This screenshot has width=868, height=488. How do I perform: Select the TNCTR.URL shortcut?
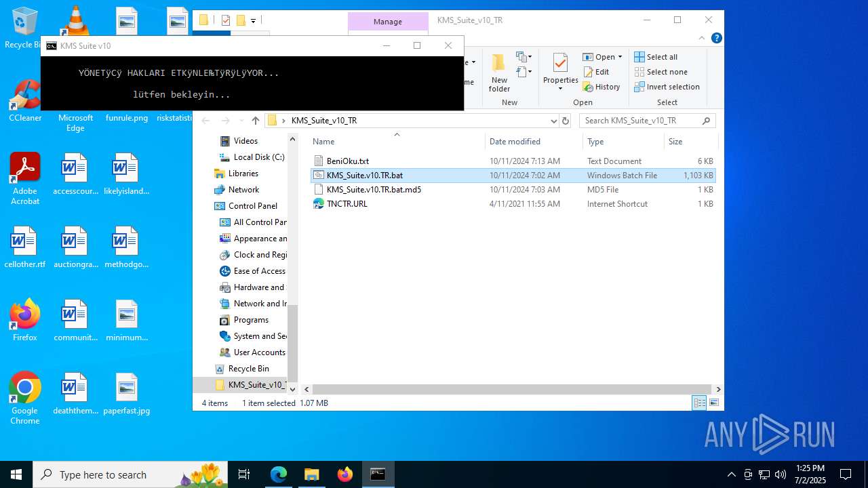tap(347, 204)
